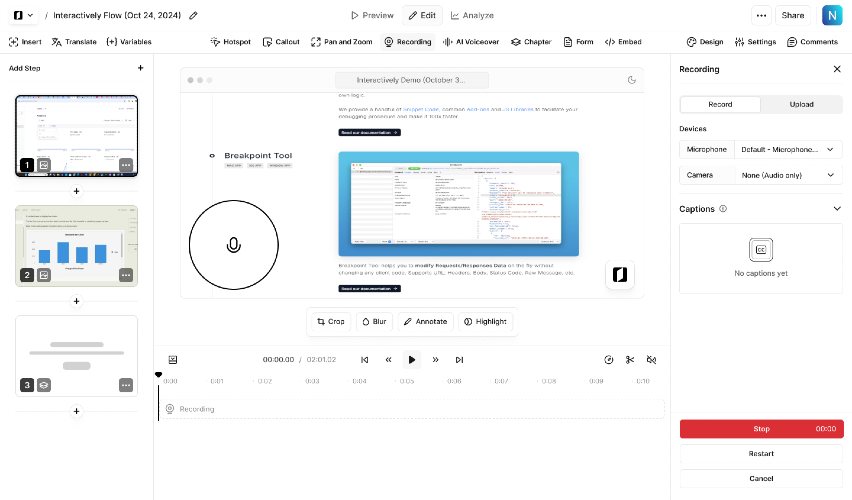
Task: Click image type icon on step 1
Action: coord(44,165)
